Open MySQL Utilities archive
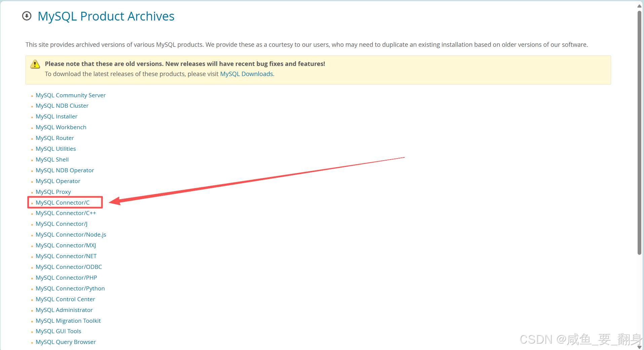Screen dimensions: 644x350 point(56,149)
